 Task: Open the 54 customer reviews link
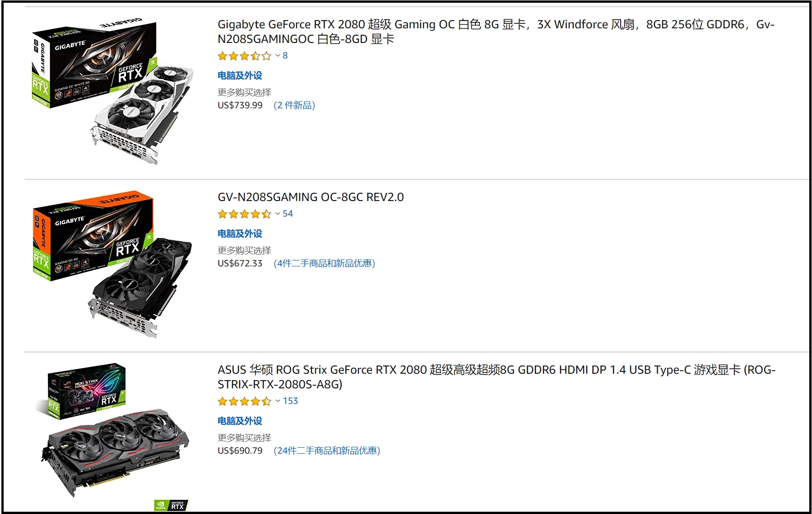288,213
